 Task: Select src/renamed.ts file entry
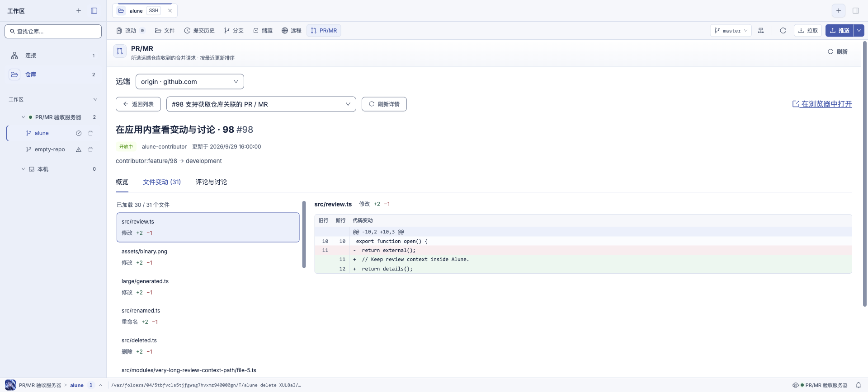(208, 316)
